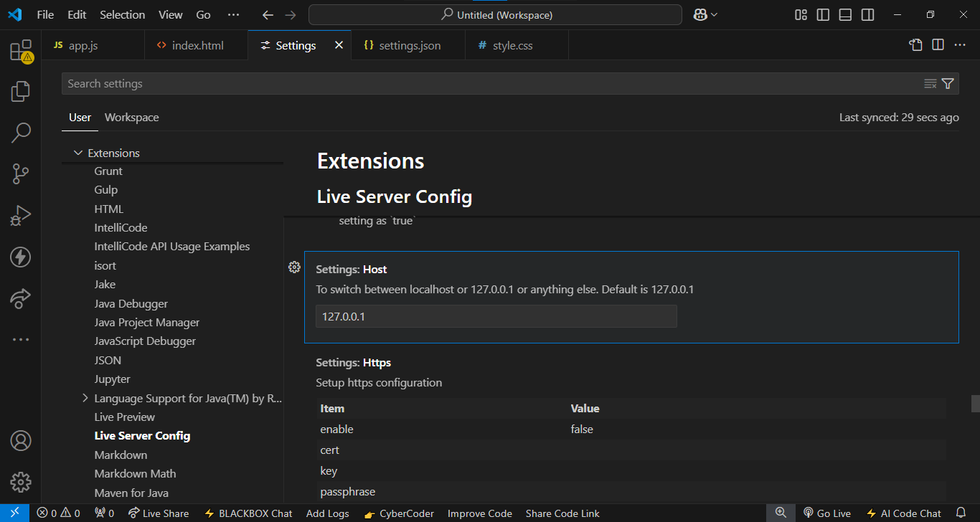Open the File menu
This screenshot has width=980, height=522.
coord(44,14)
